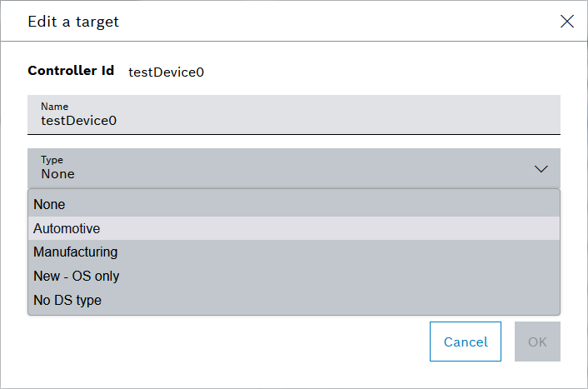Image resolution: width=588 pixels, height=389 pixels.
Task: Select None from the type list
Action: 49,204
